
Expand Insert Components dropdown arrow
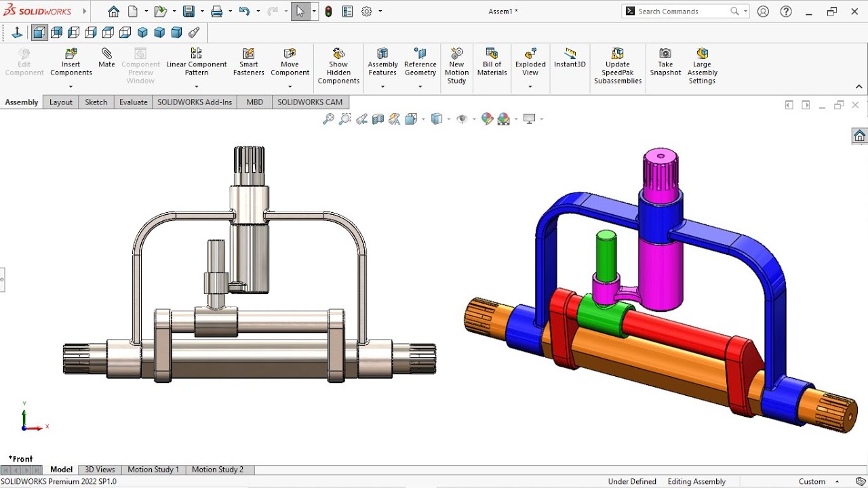(71, 86)
